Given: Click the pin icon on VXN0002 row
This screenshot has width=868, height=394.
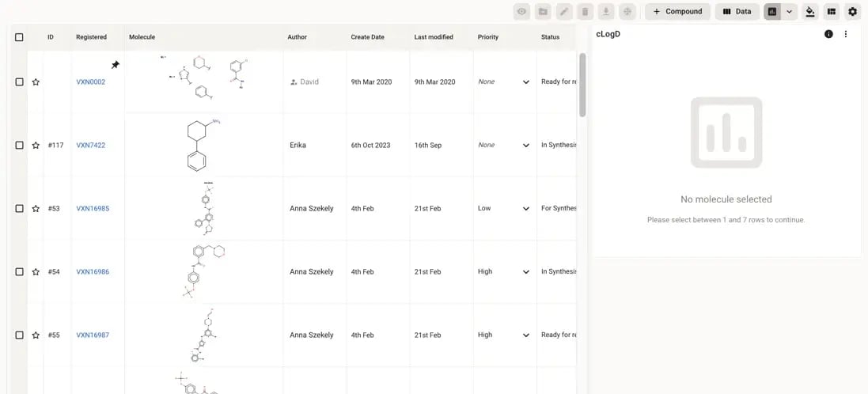Looking at the screenshot, I should [116, 65].
